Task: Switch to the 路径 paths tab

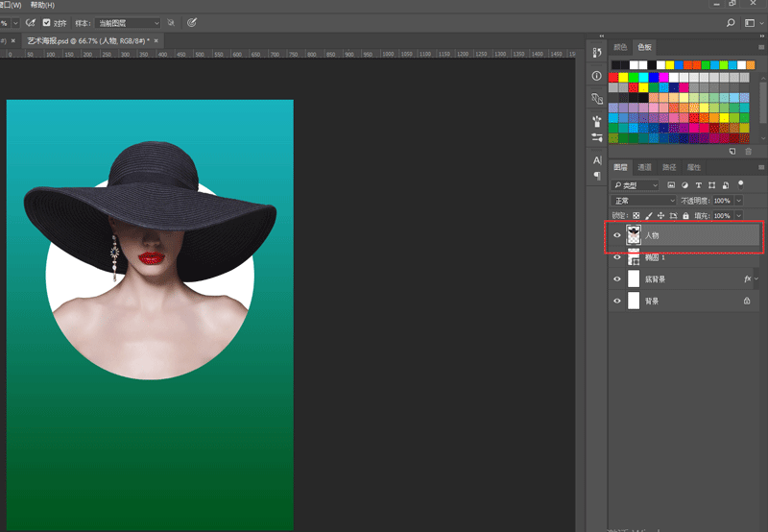Action: [669, 167]
